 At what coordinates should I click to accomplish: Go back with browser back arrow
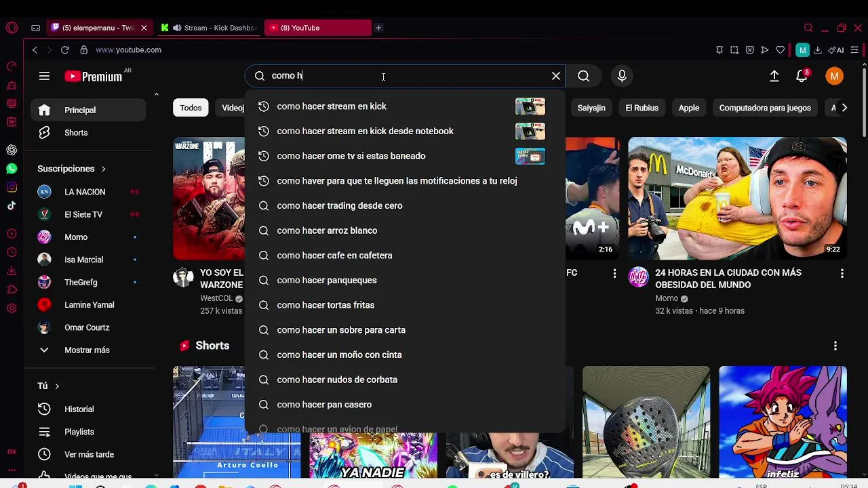[x=35, y=49]
